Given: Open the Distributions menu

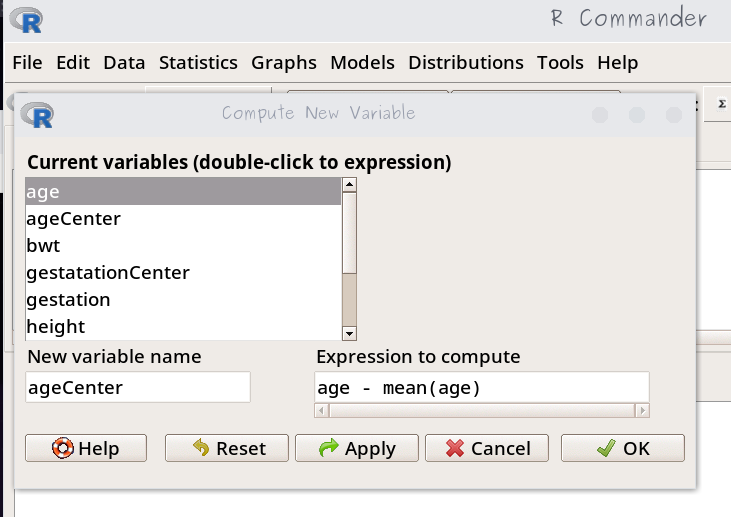Looking at the screenshot, I should click(x=465, y=63).
